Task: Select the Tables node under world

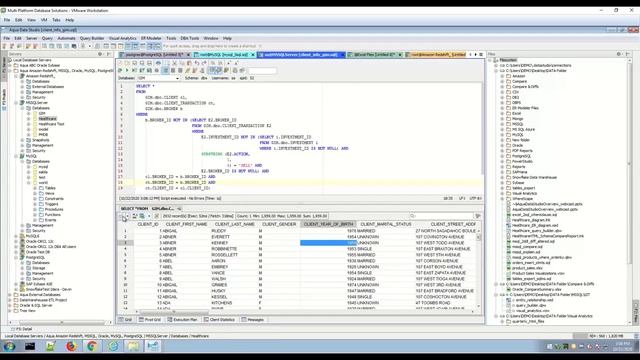Action: point(50,188)
